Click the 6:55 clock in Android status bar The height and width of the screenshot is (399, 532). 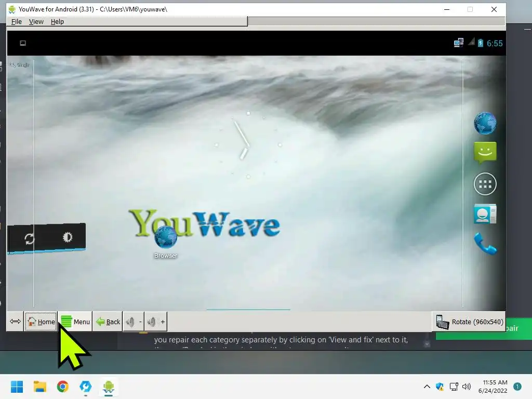495,44
